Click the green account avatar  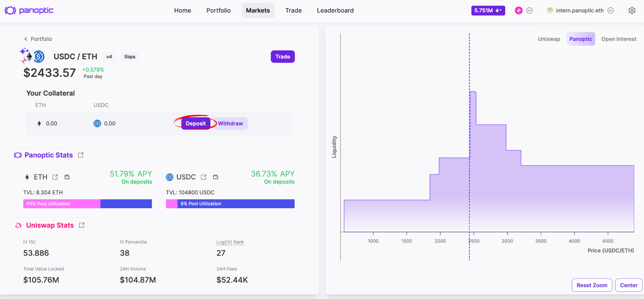coord(550,10)
